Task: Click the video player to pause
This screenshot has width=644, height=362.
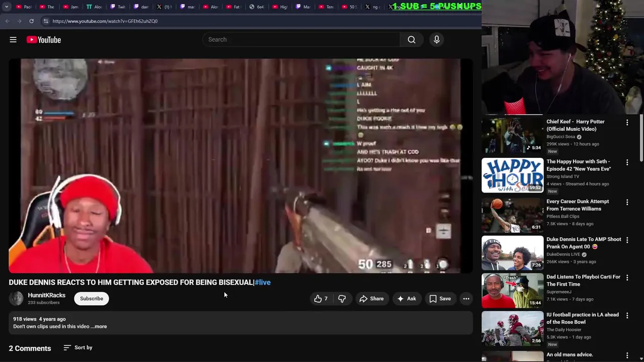Action: pyautogui.click(x=240, y=166)
